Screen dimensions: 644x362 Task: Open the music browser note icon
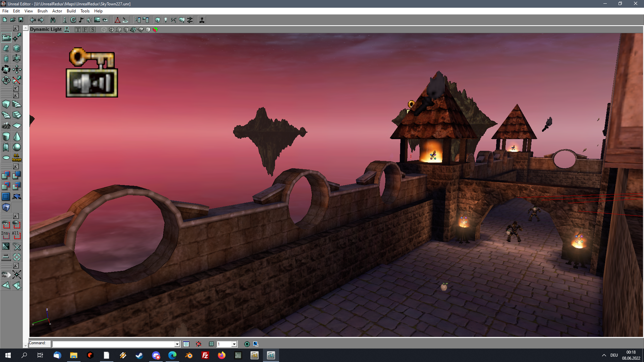click(x=81, y=20)
